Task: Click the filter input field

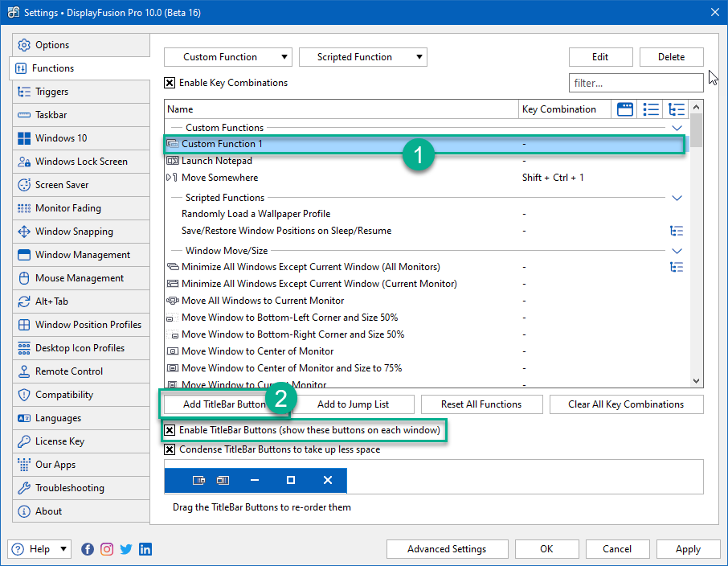Action: (x=636, y=83)
